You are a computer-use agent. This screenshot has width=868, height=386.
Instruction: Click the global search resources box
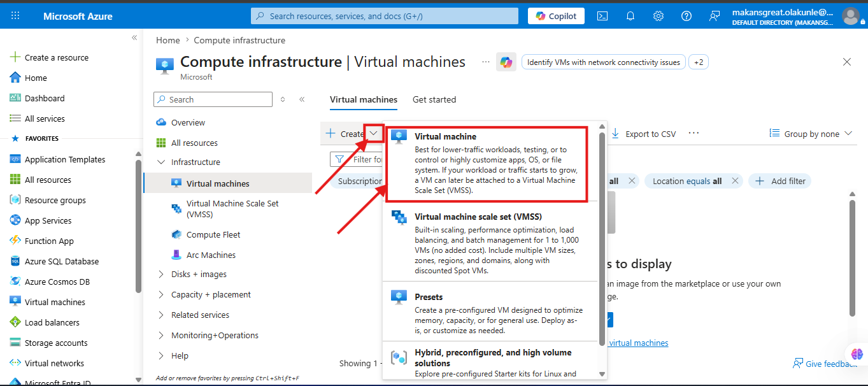click(x=385, y=16)
